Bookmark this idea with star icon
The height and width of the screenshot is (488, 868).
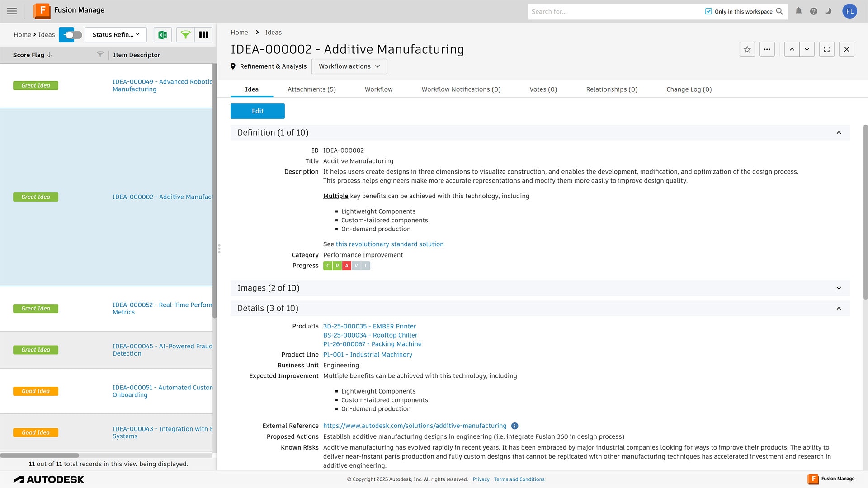click(x=747, y=49)
